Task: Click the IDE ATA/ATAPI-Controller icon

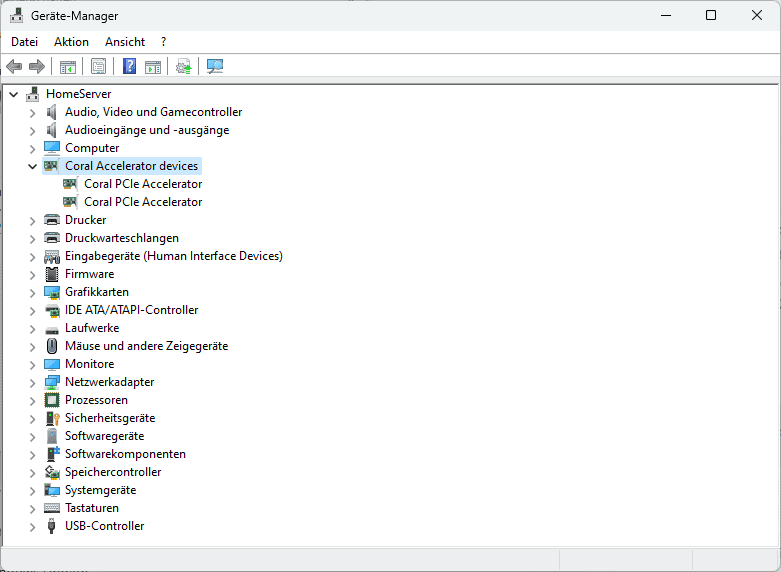Action: point(52,310)
